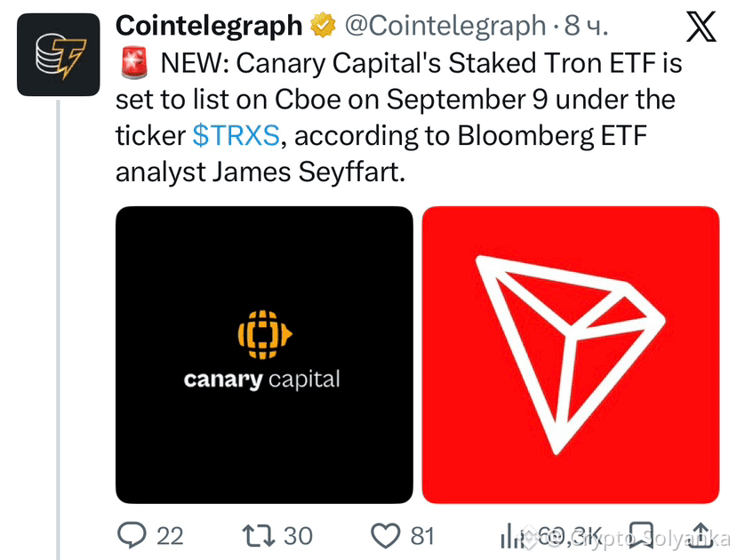The width and height of the screenshot is (737, 560).
Task: Click the like count 81
Action: tap(422, 536)
